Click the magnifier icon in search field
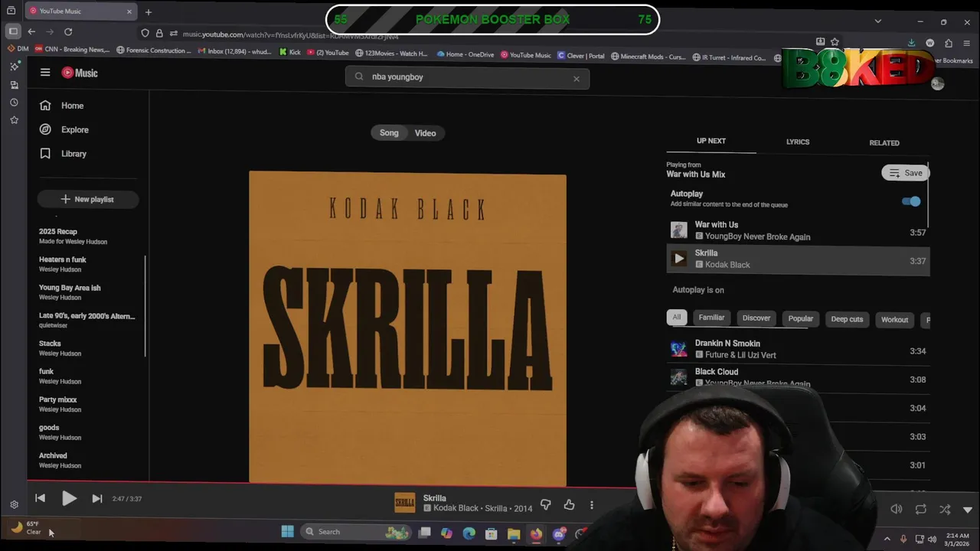The height and width of the screenshot is (551, 980). 359,77
